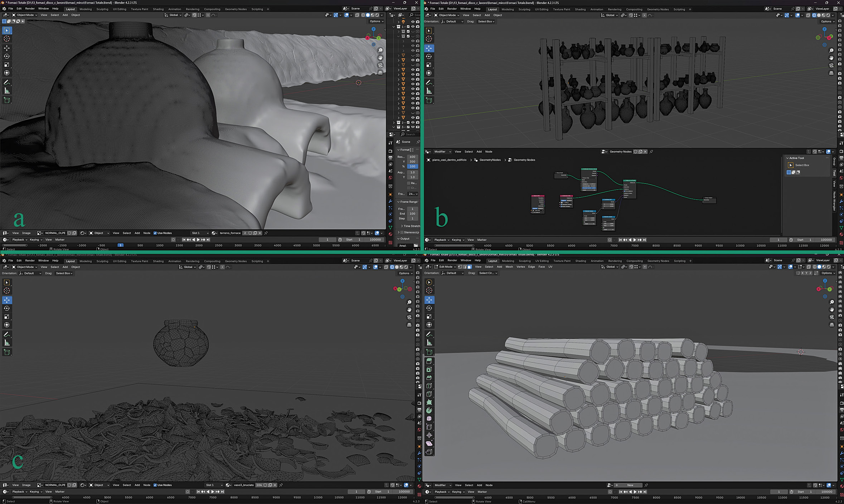The image size is (844, 504).
Task: Select the Knife tool
Action: click(429, 394)
